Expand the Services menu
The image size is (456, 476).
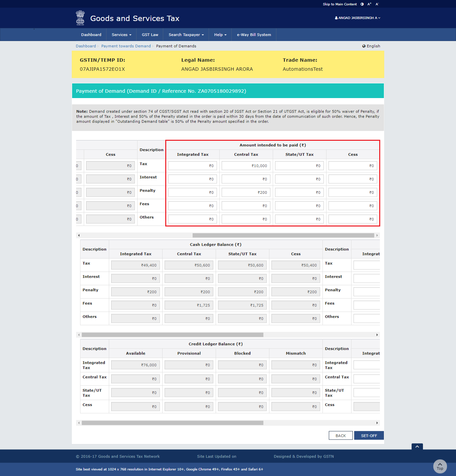pyautogui.click(x=122, y=35)
